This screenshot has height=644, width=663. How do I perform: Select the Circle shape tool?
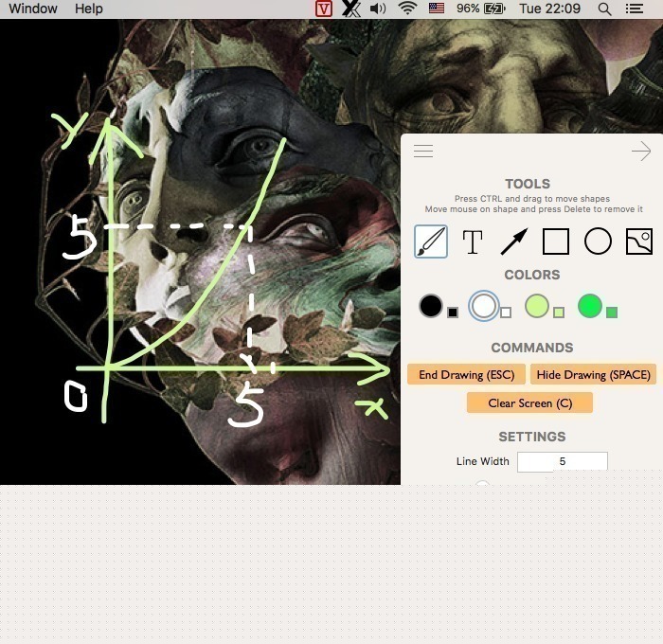[598, 241]
